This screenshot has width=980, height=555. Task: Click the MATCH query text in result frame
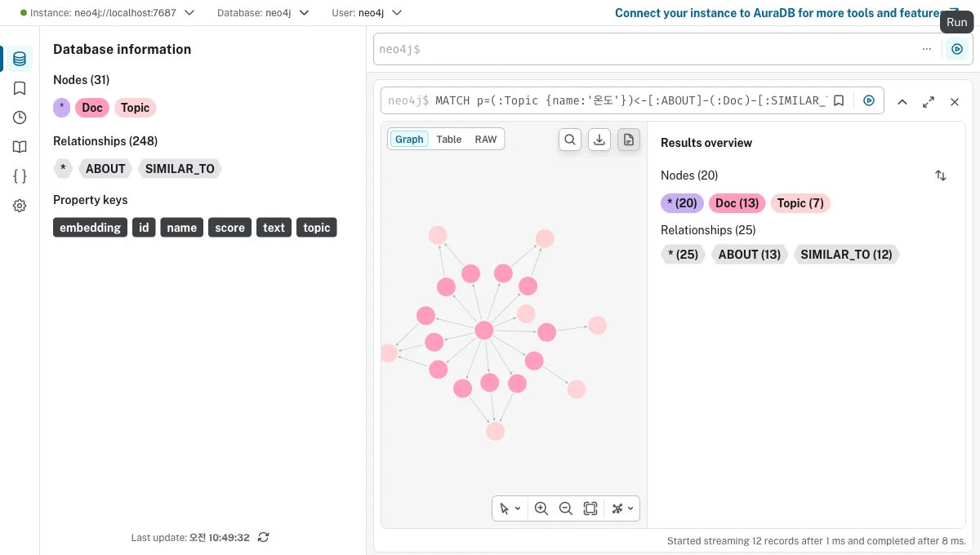(x=630, y=100)
